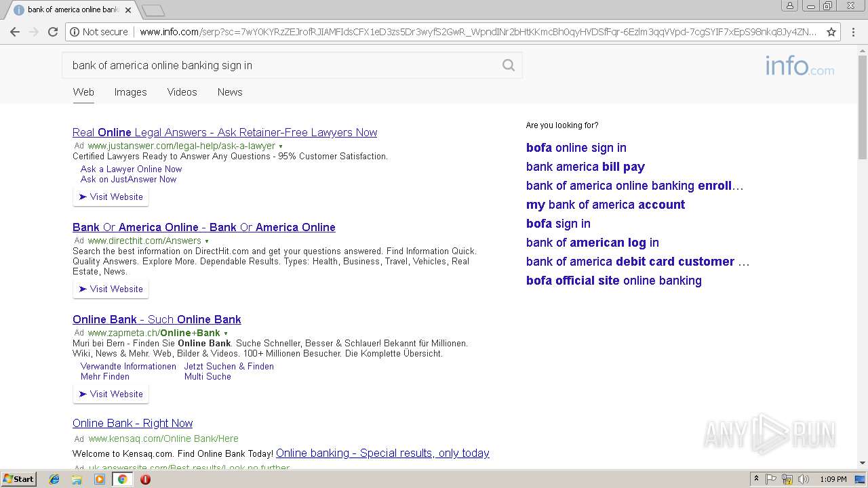Click Ask on JustAnswer Now
This screenshot has width=868, height=488.
[128, 179]
